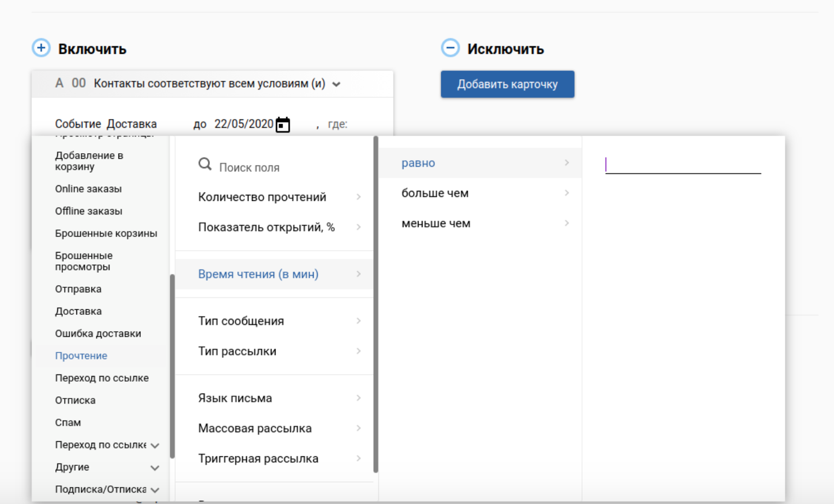Pick the Online заказы event

[88, 189]
